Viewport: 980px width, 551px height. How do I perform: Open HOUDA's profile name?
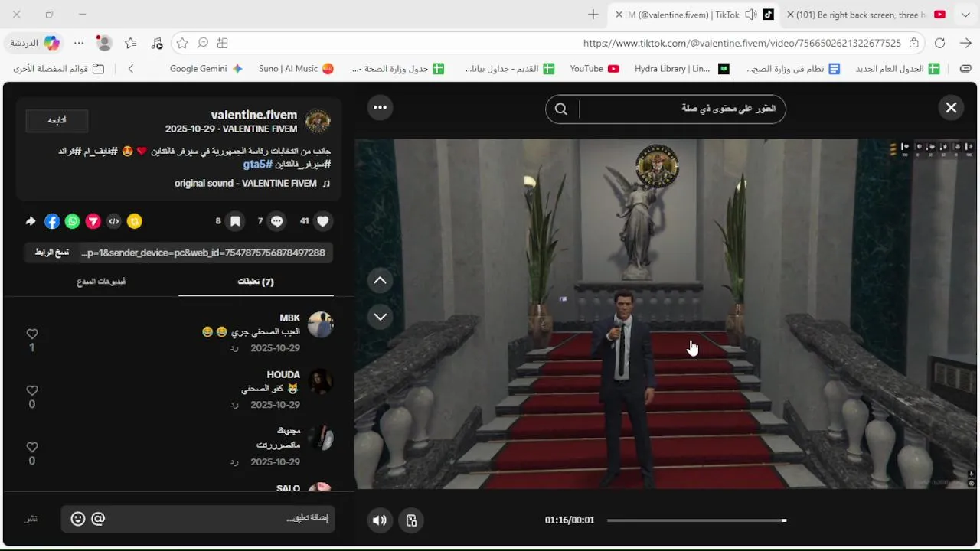(283, 374)
